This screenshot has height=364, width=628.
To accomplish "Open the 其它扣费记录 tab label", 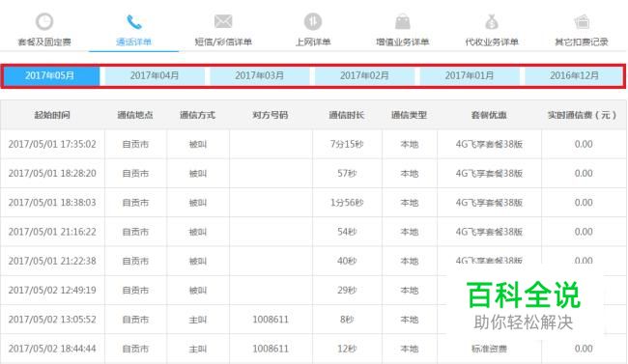I will pos(582,42).
